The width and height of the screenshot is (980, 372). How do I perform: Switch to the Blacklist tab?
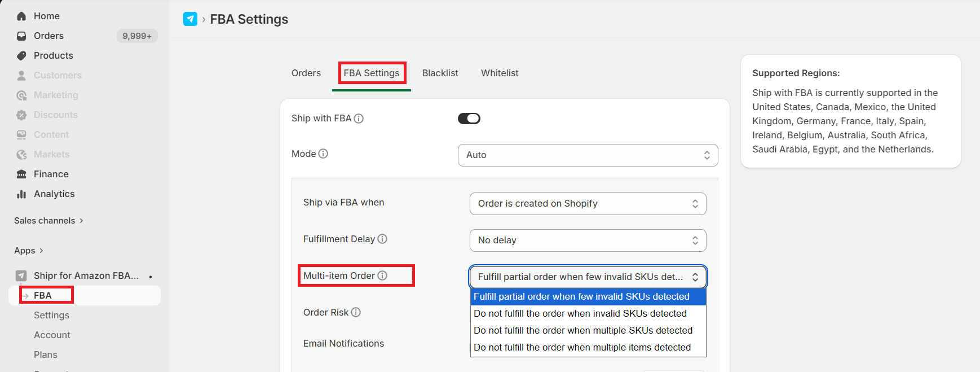pyautogui.click(x=440, y=73)
